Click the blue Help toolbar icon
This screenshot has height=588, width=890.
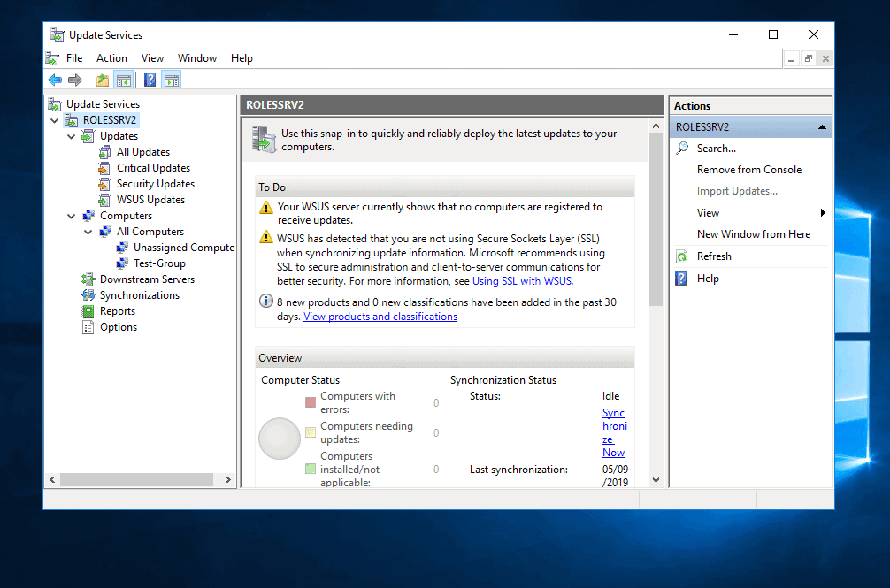150,80
